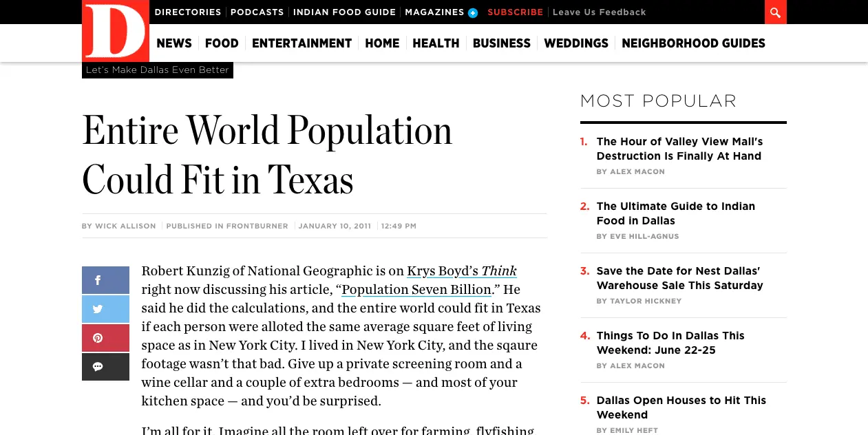This screenshot has height=435, width=868.
Task: Click the Subscribe link
Action: (515, 12)
